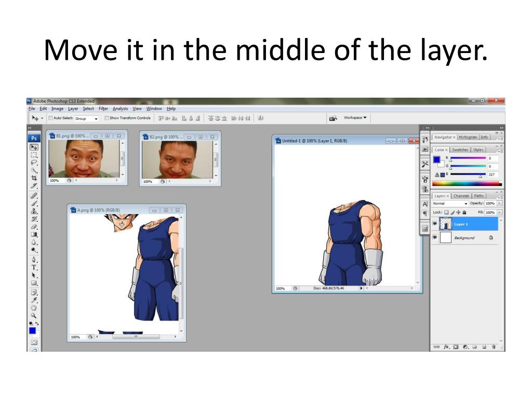Select the Horizontal Type tool
Viewport: 532px width, 399px height.
pyautogui.click(x=34, y=268)
